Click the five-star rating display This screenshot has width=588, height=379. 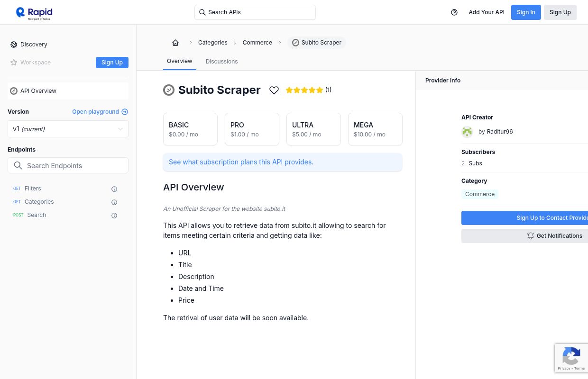tap(304, 90)
